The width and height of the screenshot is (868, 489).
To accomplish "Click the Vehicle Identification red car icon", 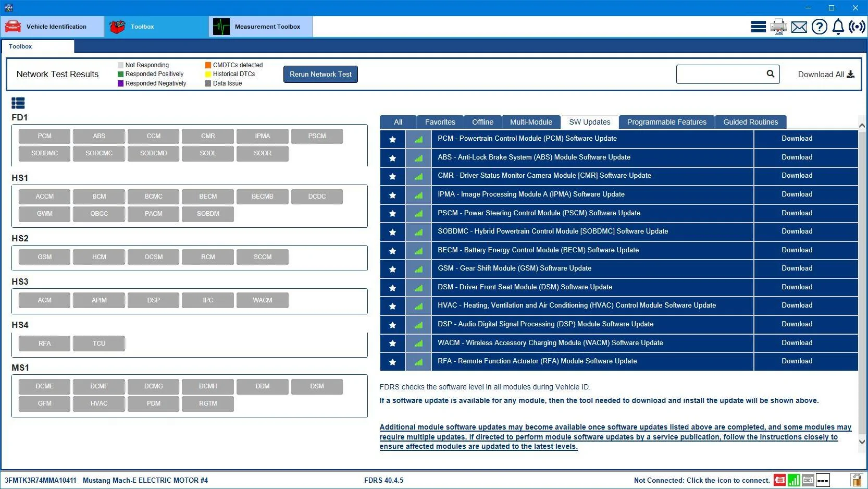I will click(x=13, y=27).
